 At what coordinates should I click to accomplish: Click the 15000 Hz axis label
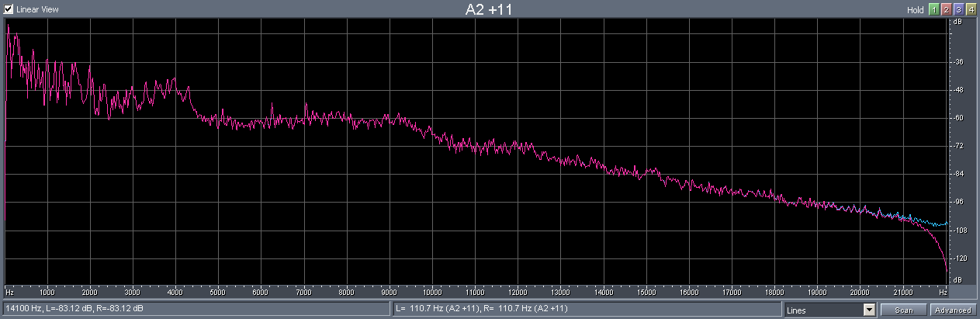[646, 293]
